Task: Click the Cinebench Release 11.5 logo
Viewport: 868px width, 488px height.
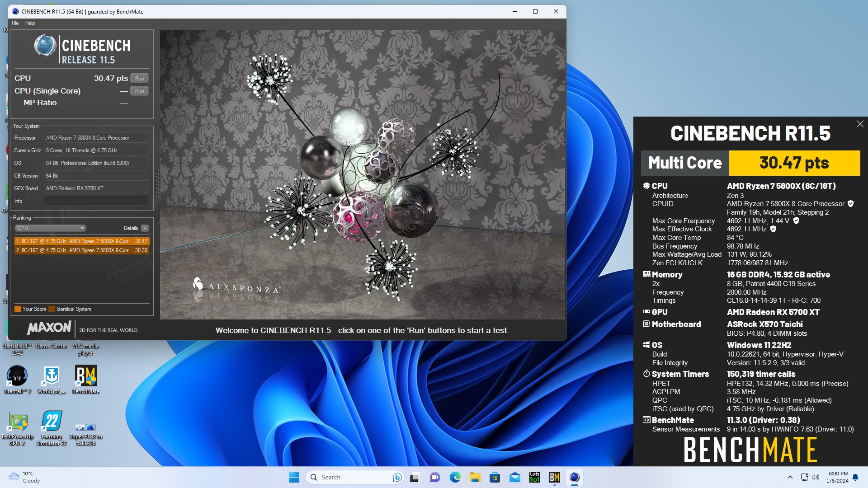Action: click(x=82, y=49)
